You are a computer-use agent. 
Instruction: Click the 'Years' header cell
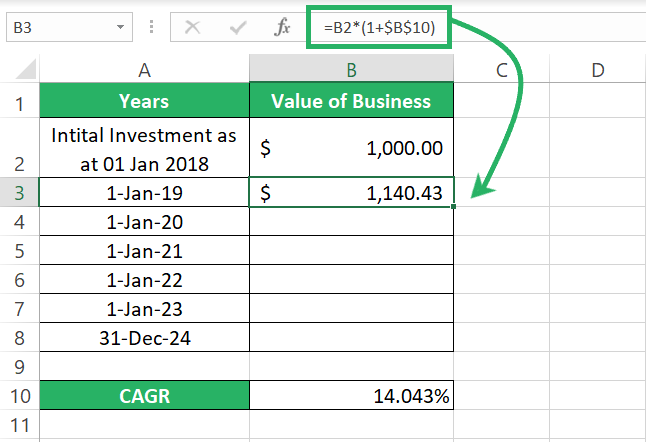pos(144,101)
